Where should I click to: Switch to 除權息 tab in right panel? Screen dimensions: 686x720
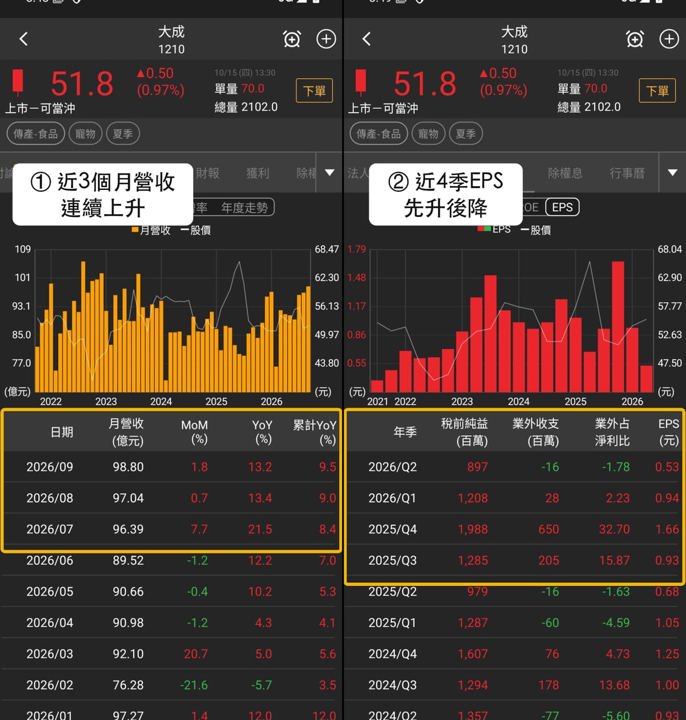pos(565,173)
